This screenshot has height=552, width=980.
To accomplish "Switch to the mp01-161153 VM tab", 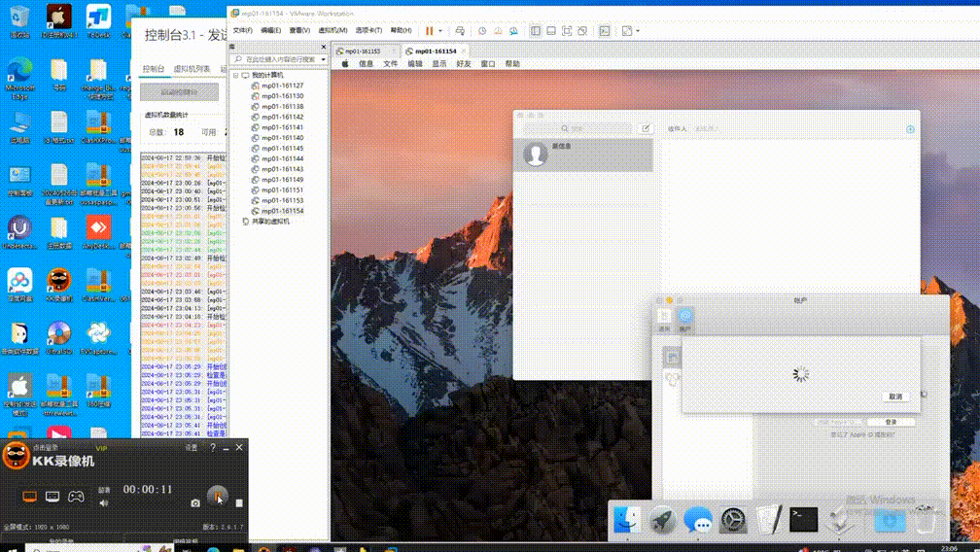I will [364, 52].
